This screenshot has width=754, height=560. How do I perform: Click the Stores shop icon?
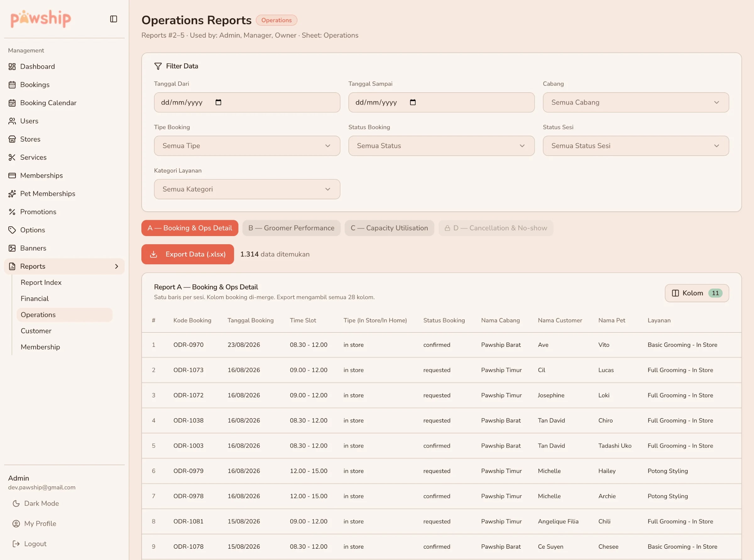pyautogui.click(x=12, y=139)
